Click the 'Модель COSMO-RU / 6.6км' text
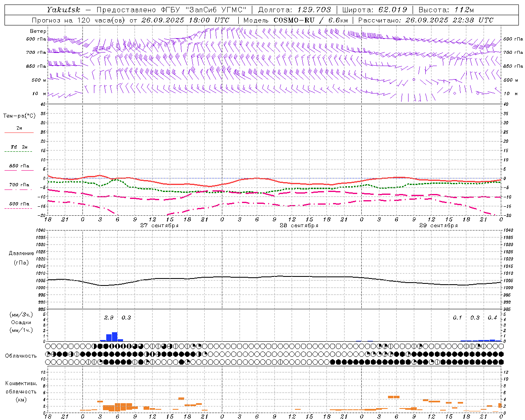The height and width of the screenshot is (420, 525). click(x=295, y=20)
